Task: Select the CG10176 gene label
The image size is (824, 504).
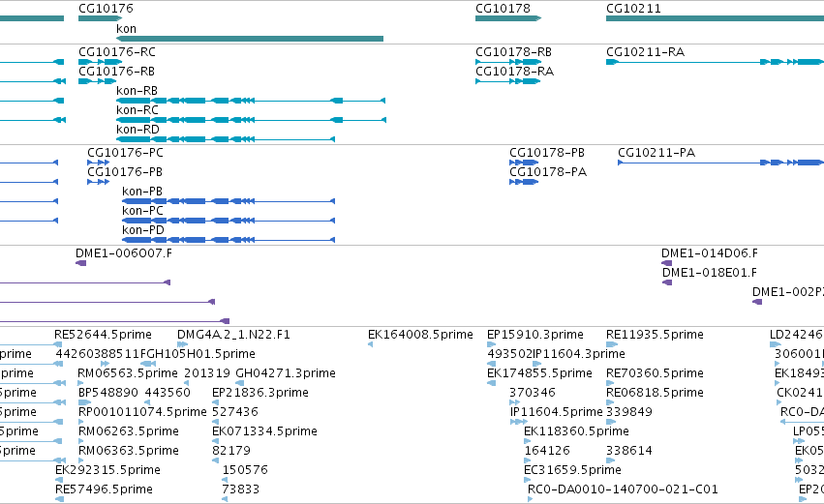Action: (x=106, y=9)
